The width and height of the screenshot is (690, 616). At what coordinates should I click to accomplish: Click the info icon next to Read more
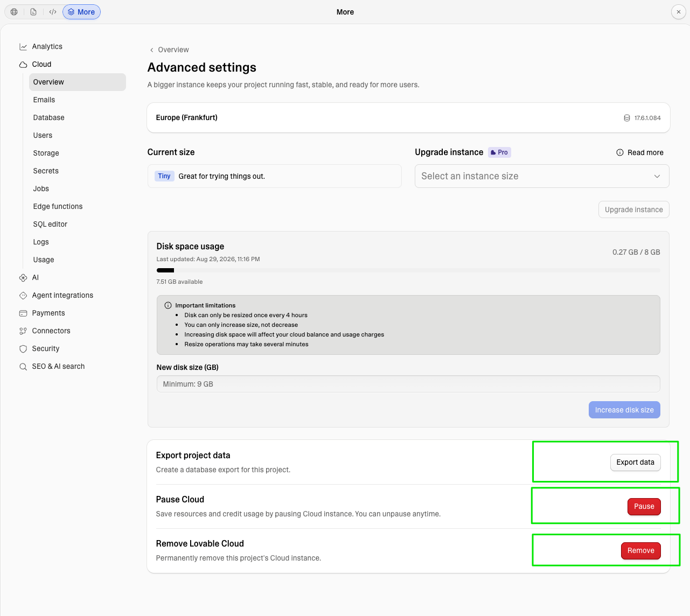click(620, 152)
